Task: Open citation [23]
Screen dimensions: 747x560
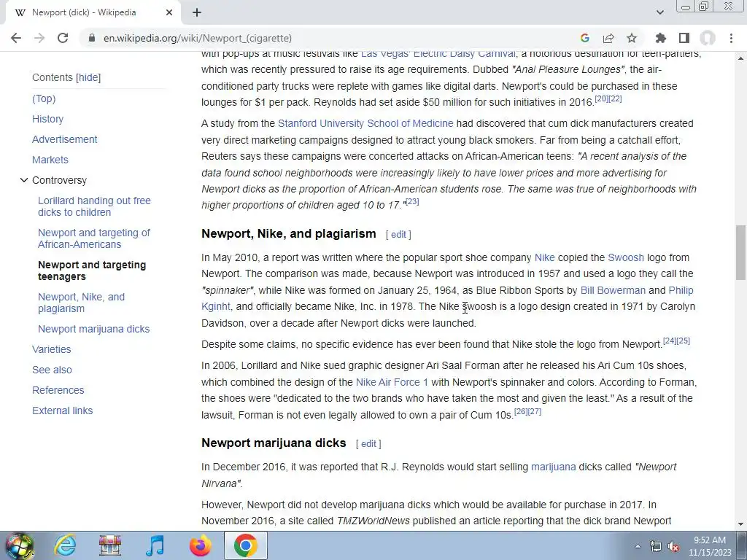Action: 412,202
